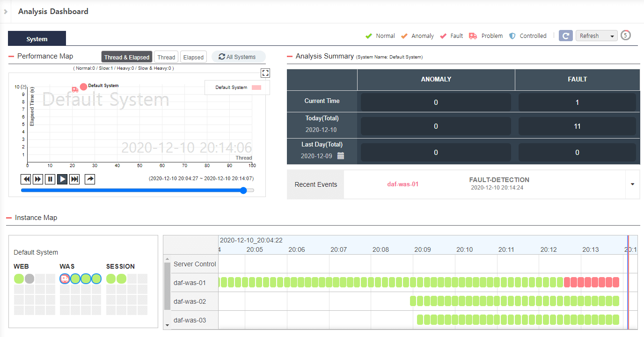Click the Play icon in Performance Map
Image resolution: width=644 pixels, height=337 pixels.
pyautogui.click(x=62, y=179)
